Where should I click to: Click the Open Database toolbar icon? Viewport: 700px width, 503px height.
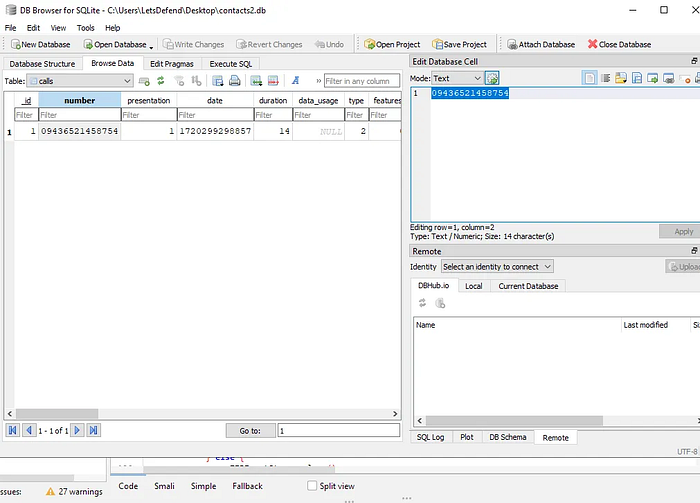pyautogui.click(x=88, y=44)
